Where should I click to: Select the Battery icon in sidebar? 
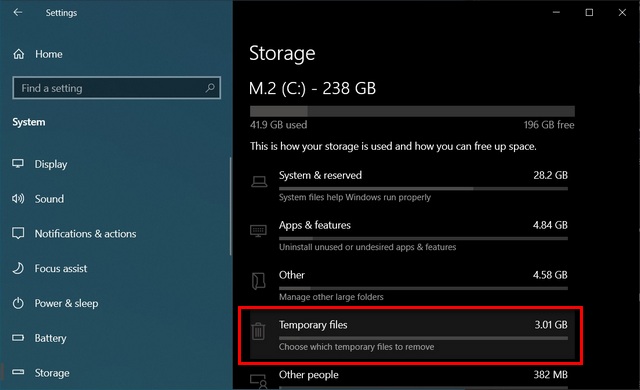tap(18, 338)
